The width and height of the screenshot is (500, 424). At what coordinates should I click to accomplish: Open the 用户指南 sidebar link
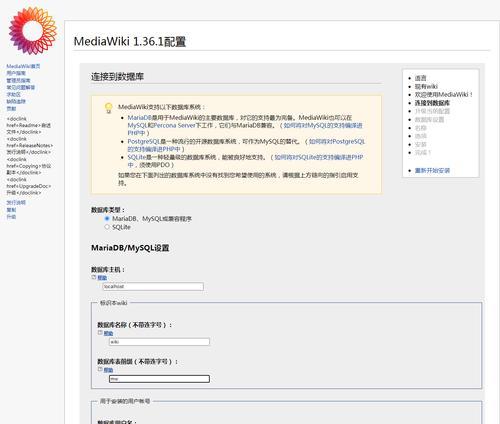coord(16,73)
